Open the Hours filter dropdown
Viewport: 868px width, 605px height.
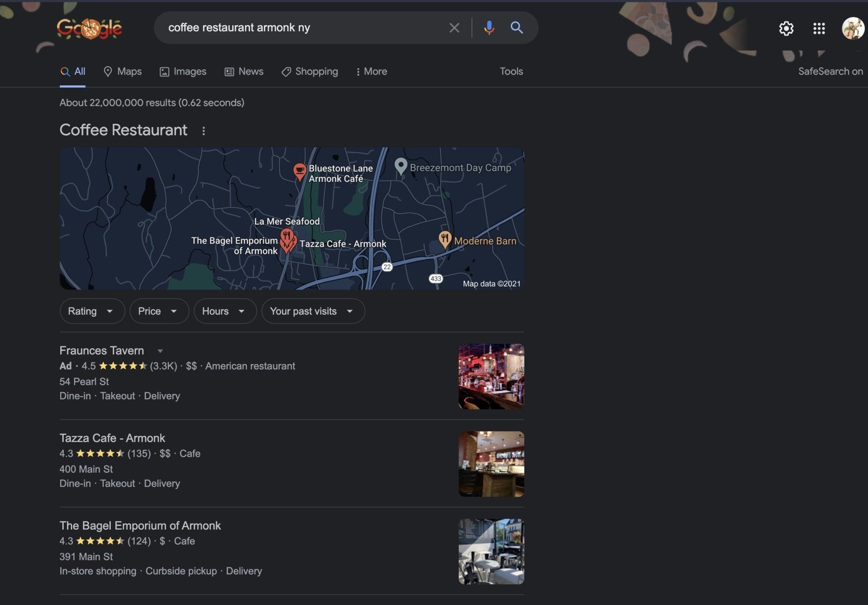pyautogui.click(x=225, y=311)
